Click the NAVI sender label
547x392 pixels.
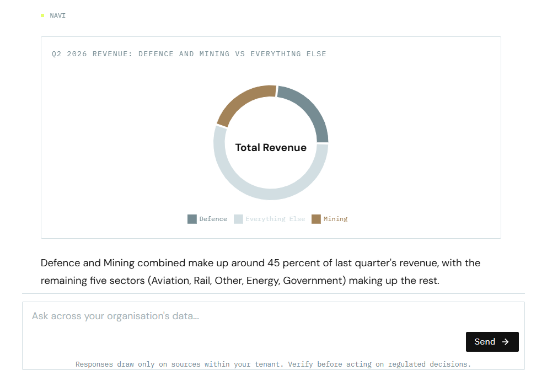click(57, 15)
